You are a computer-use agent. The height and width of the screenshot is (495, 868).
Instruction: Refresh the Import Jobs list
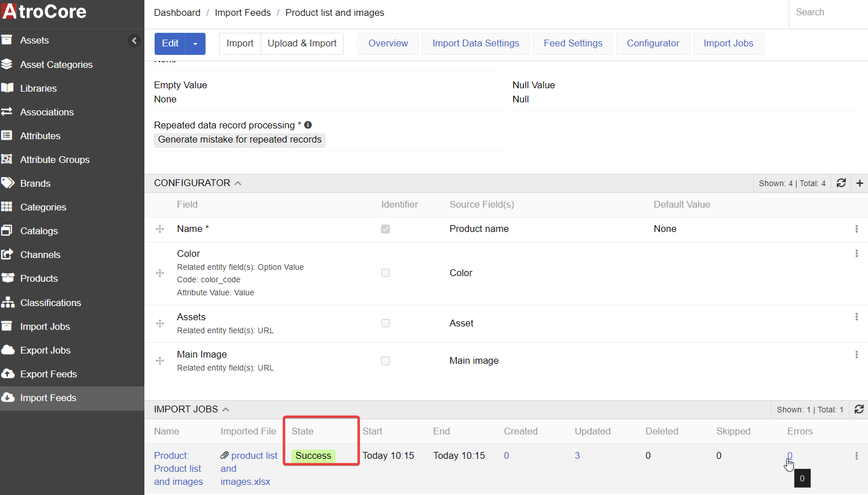(x=859, y=409)
